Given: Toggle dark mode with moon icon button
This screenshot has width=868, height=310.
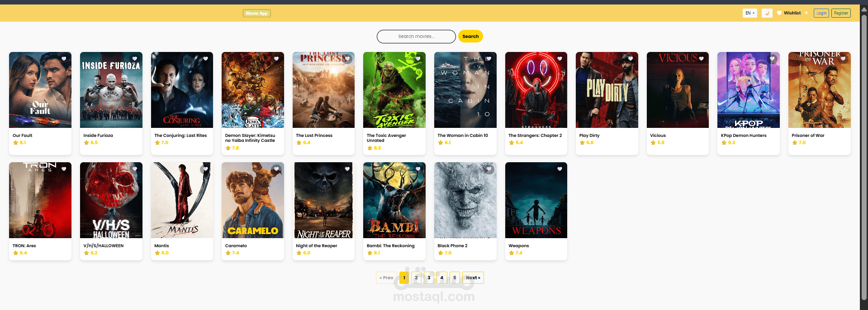Looking at the screenshot, I should tap(767, 13).
